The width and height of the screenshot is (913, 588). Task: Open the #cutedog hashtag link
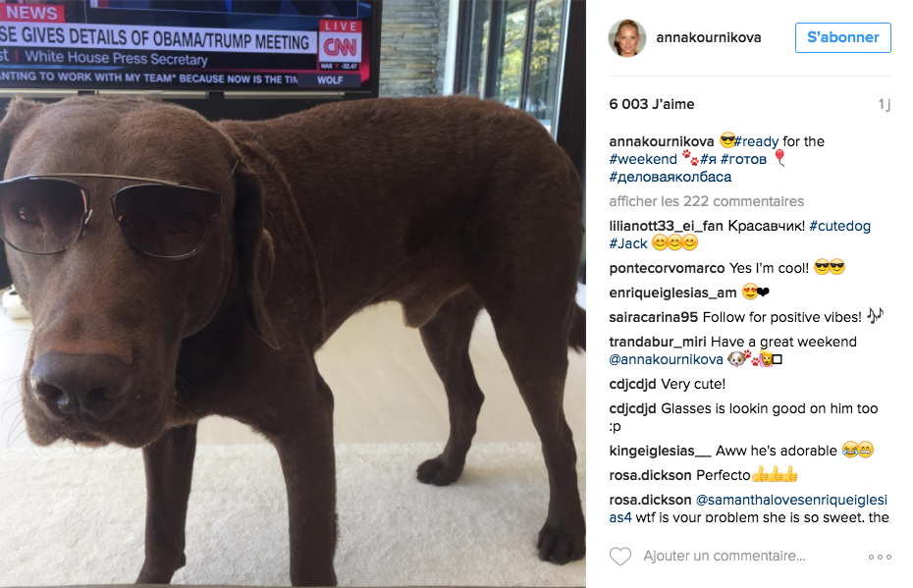[x=839, y=226]
